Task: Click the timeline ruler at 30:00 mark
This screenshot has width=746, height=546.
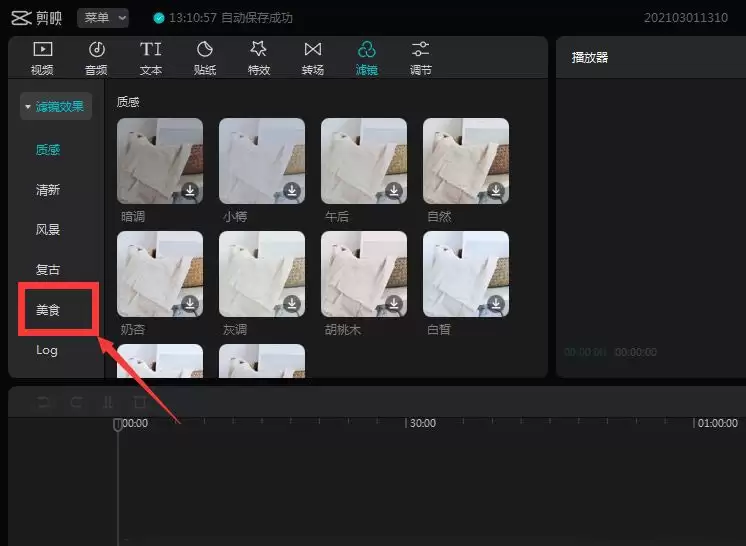Action: (x=406, y=424)
